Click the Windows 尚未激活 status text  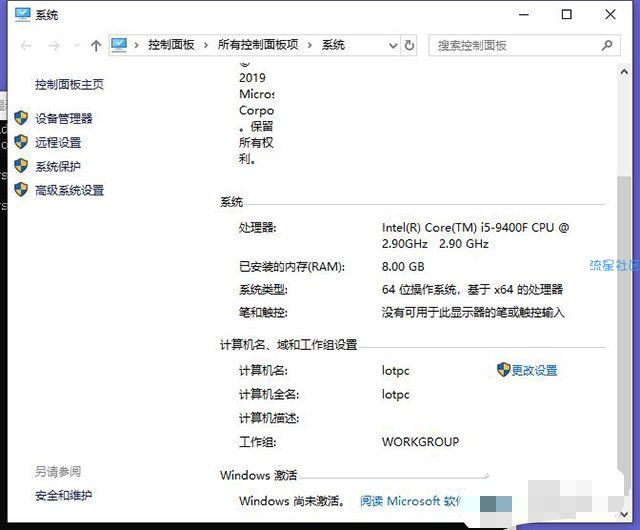[292, 501]
